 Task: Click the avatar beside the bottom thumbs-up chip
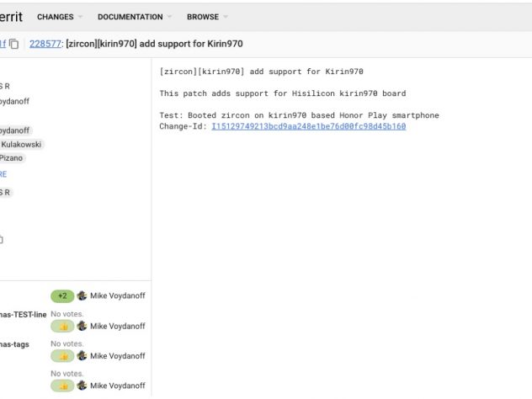pyautogui.click(x=82, y=386)
